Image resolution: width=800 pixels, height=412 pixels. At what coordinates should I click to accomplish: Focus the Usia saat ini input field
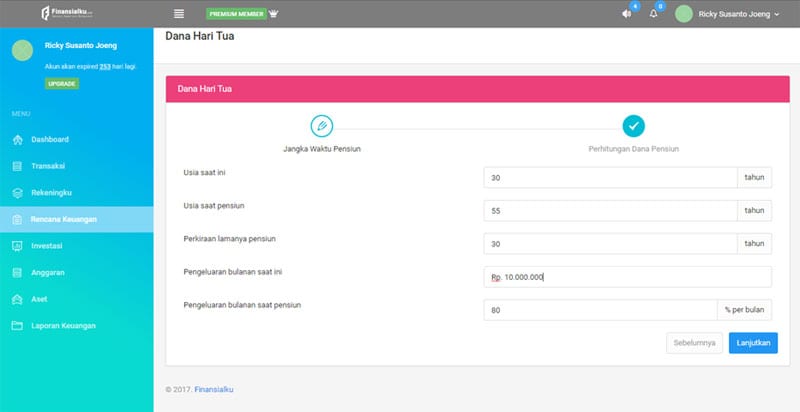(610, 177)
